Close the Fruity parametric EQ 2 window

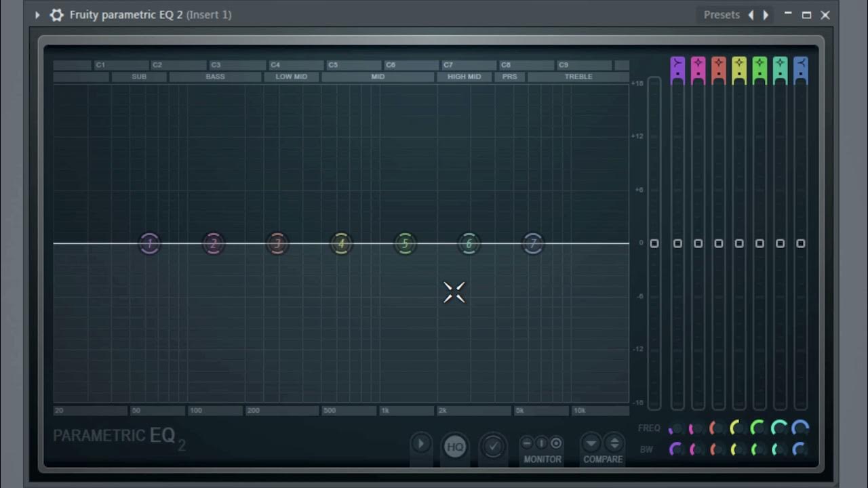(x=825, y=15)
